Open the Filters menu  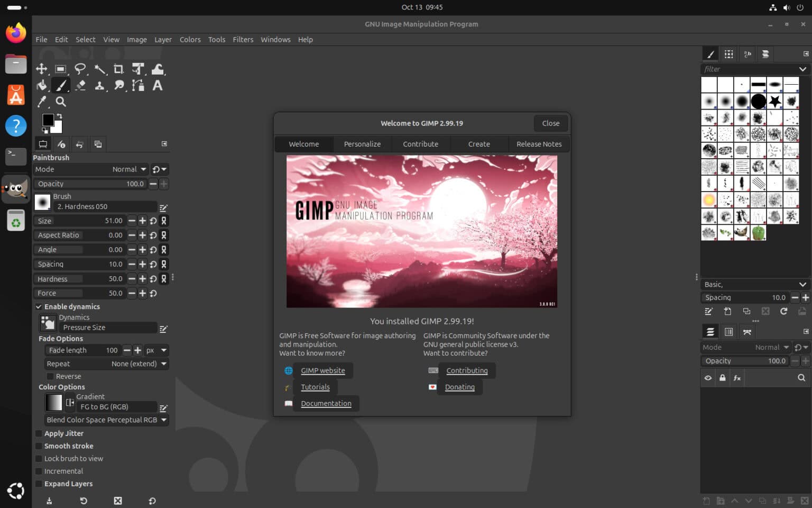click(x=243, y=40)
